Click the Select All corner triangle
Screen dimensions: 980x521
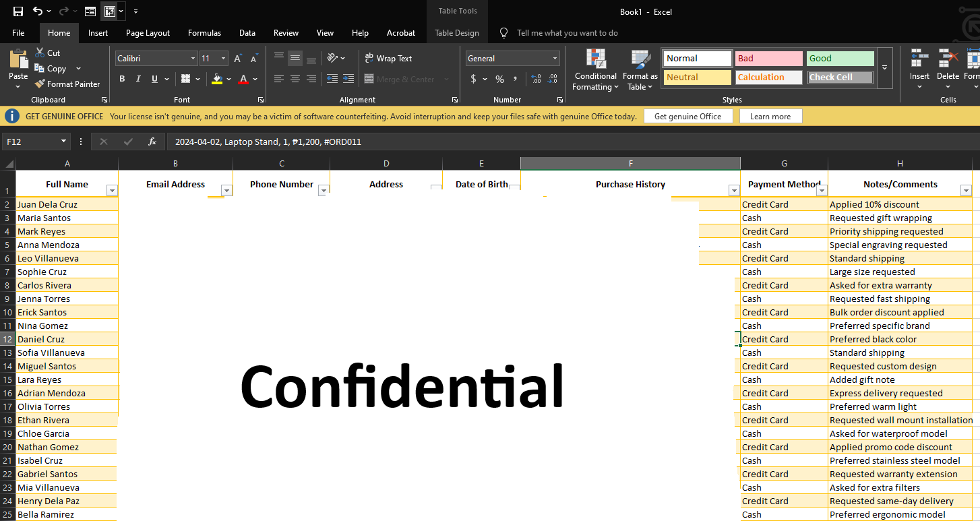pyautogui.click(x=8, y=164)
